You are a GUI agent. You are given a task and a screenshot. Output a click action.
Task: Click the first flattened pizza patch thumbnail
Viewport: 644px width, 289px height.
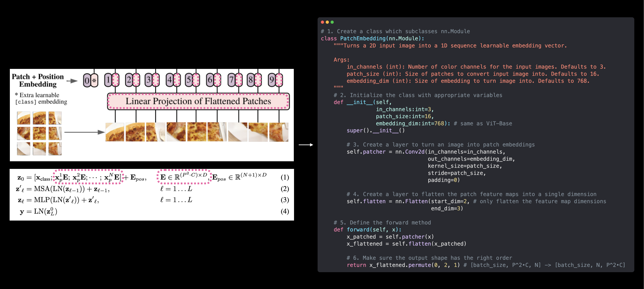(x=115, y=132)
